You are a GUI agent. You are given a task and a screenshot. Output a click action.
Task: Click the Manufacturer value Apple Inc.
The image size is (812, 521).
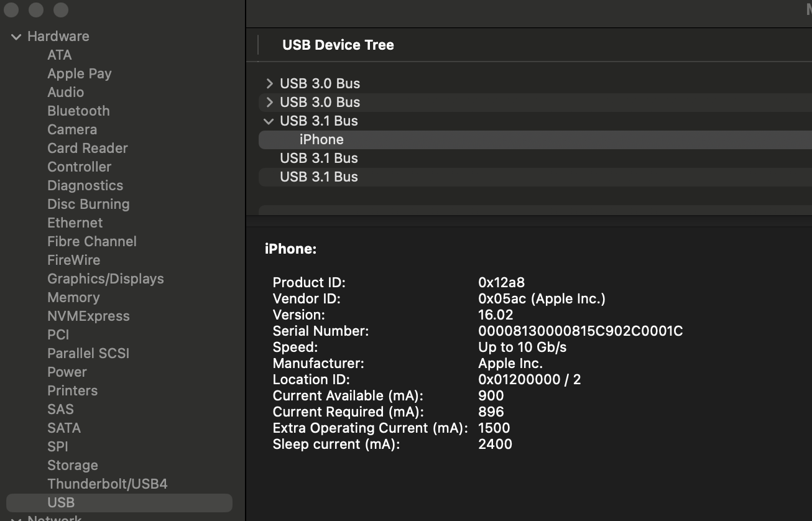(x=510, y=363)
